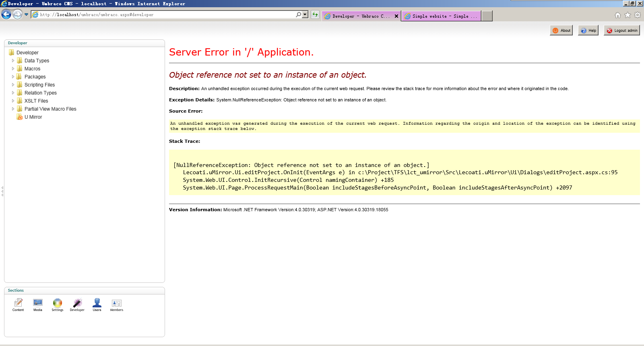This screenshot has width=644, height=346.
Task: Click the Logout: admin button
Action: pyautogui.click(x=622, y=31)
